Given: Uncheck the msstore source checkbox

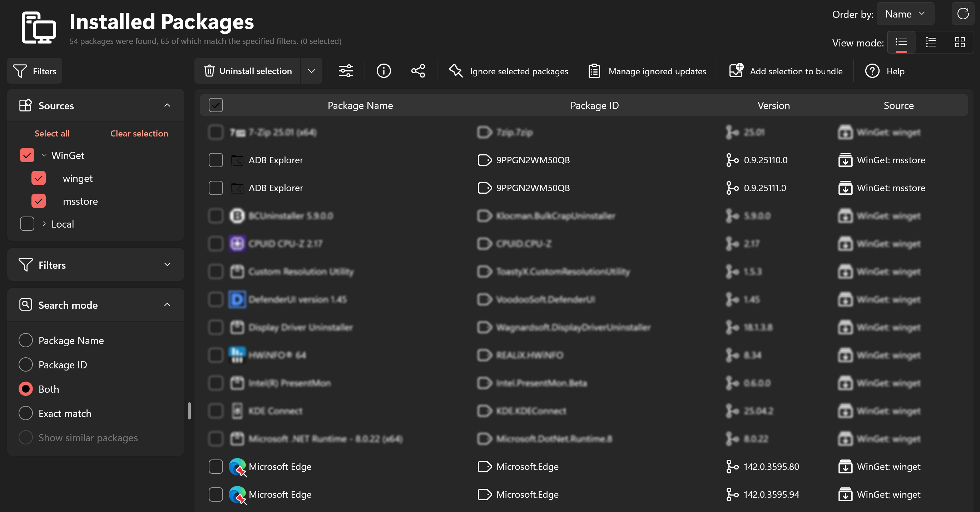Looking at the screenshot, I should 39,201.
